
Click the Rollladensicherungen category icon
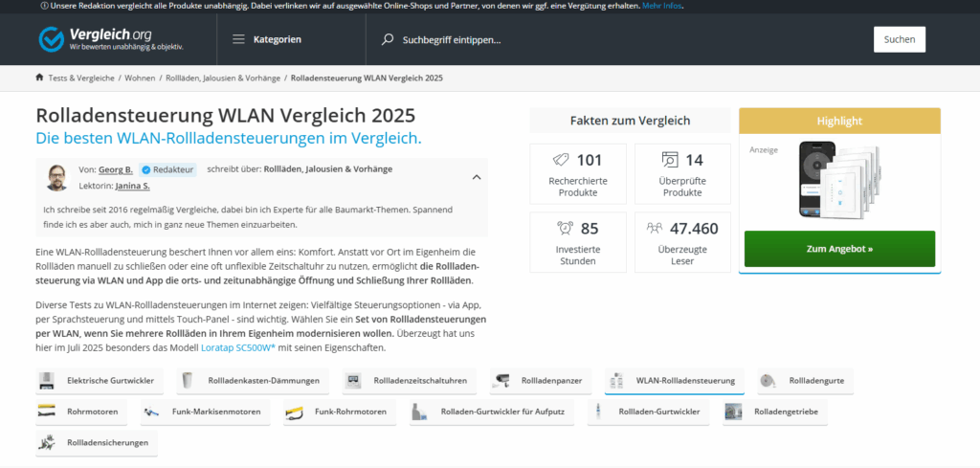[48, 443]
